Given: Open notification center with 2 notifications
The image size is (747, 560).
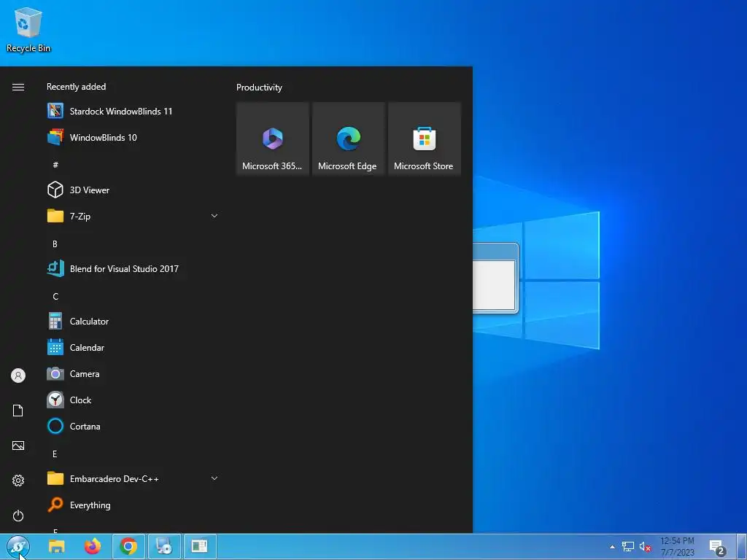Looking at the screenshot, I should point(717,547).
